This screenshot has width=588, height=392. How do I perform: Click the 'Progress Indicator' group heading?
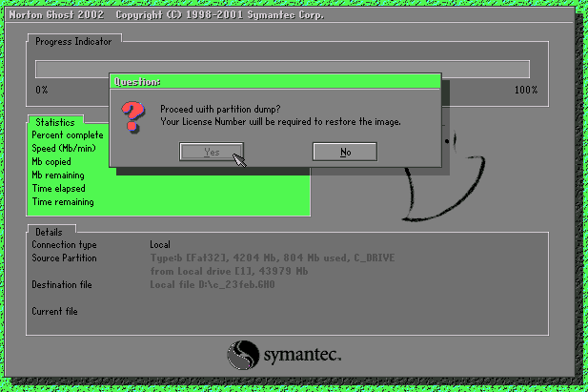pyautogui.click(x=73, y=41)
